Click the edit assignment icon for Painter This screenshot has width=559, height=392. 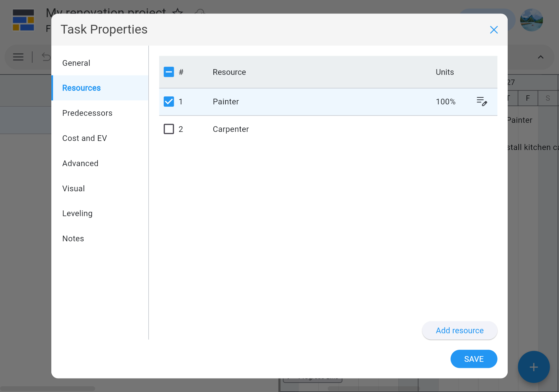(x=482, y=101)
